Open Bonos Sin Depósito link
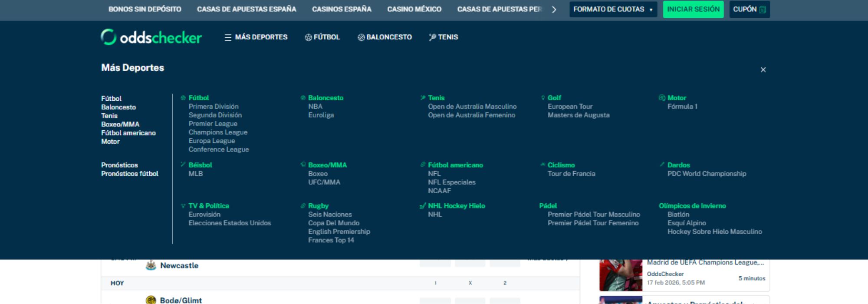The width and height of the screenshot is (868, 304). pyautogui.click(x=145, y=9)
